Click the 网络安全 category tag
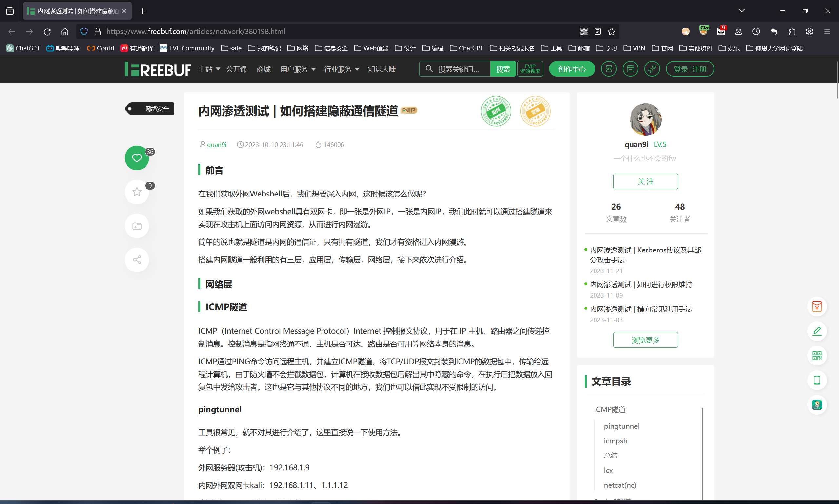 tap(149, 109)
